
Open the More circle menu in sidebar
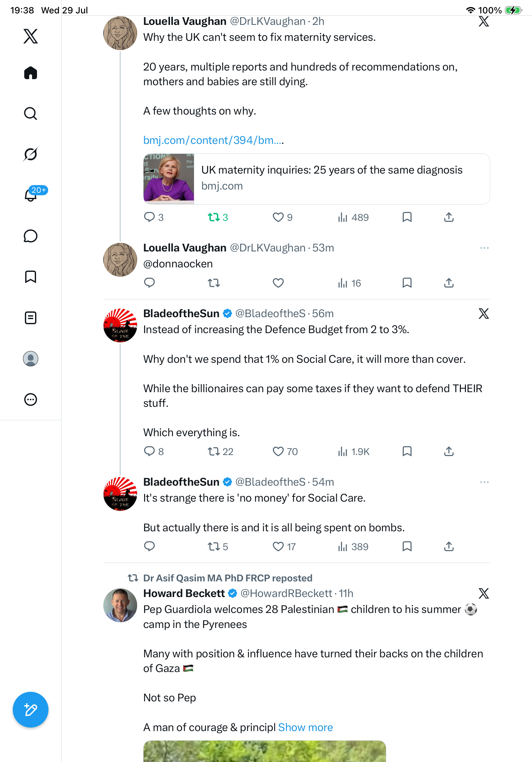click(x=31, y=399)
